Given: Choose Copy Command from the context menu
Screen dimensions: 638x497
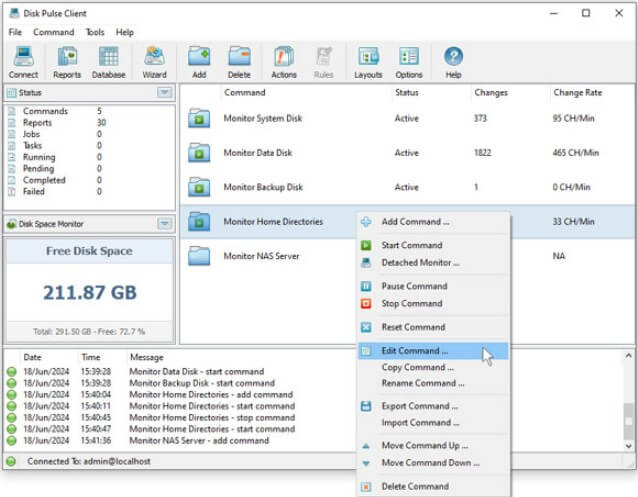Looking at the screenshot, I should pyautogui.click(x=433, y=367).
